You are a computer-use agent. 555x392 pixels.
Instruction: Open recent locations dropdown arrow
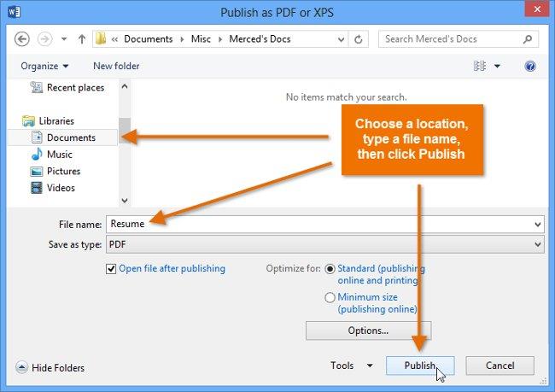tap(64, 39)
